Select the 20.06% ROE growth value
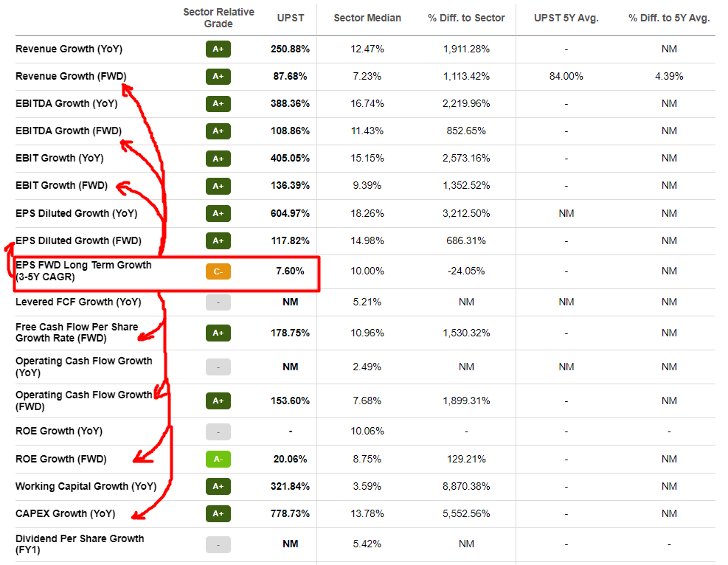 tap(290, 459)
